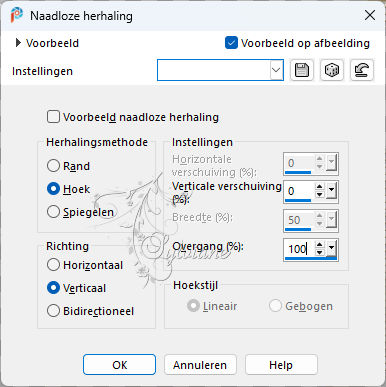This screenshot has width=386, height=387.
Task: Open Overgang slider dropdown arrow
Action: (x=331, y=248)
